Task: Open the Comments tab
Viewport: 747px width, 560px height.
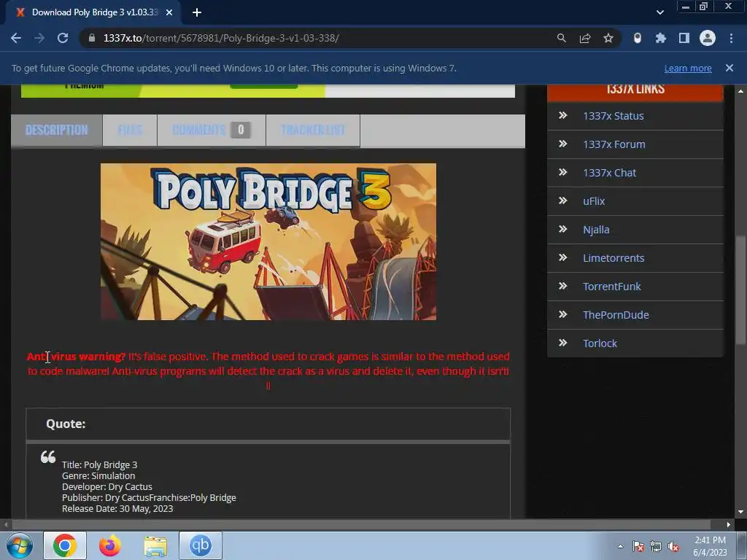Action: (211, 130)
